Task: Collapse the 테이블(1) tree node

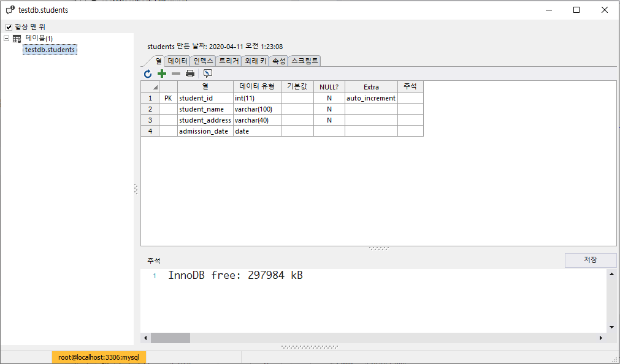Action: click(x=6, y=39)
